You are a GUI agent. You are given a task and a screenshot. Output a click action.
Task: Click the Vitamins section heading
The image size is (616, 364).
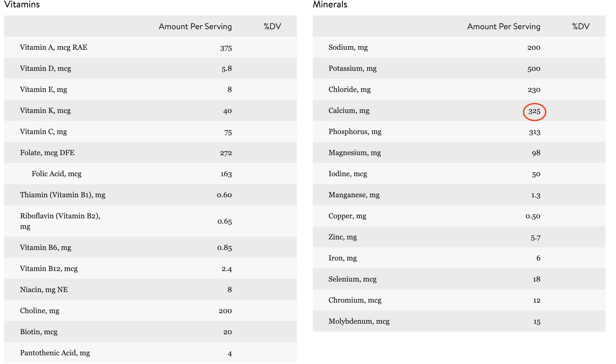(x=22, y=4)
